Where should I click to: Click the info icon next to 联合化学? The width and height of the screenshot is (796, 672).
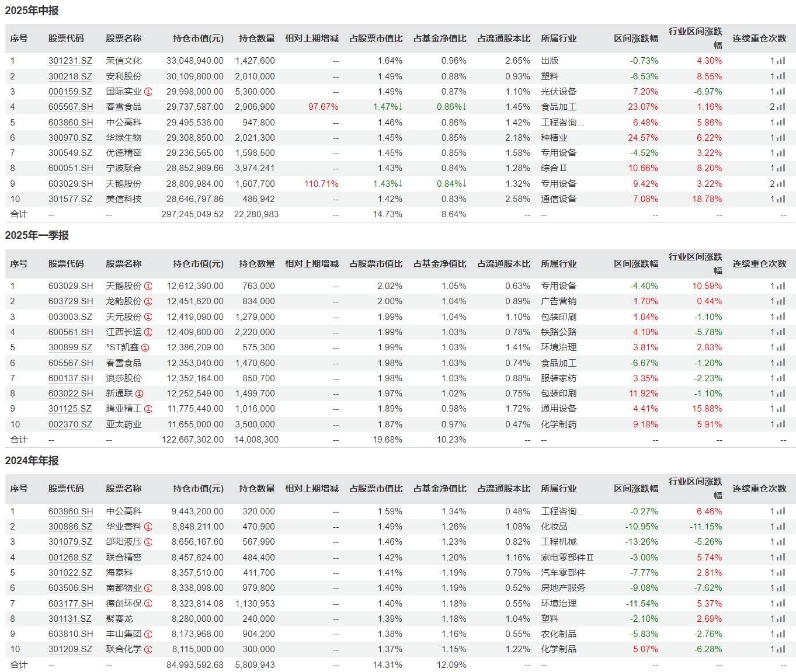pos(148,649)
